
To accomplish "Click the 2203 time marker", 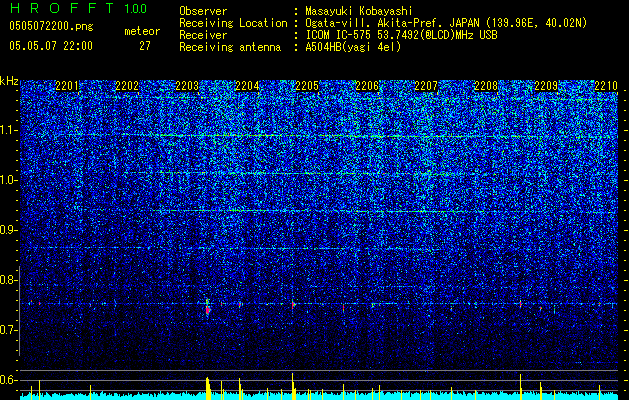I will (187, 86).
